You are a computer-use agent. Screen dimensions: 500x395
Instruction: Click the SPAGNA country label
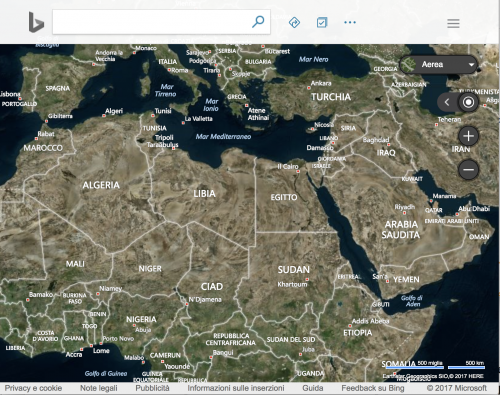pyautogui.click(x=58, y=88)
